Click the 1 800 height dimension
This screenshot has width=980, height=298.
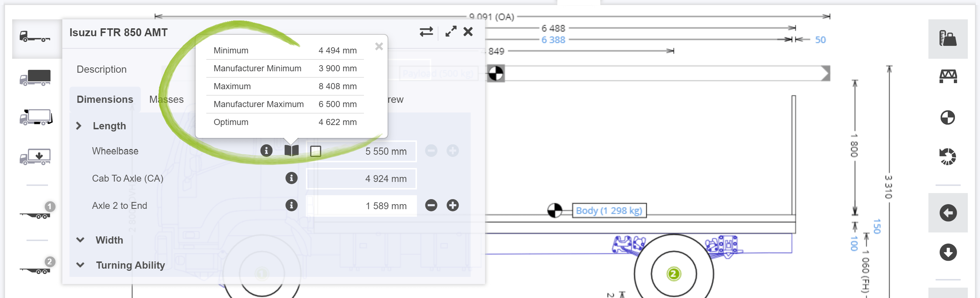point(854,145)
